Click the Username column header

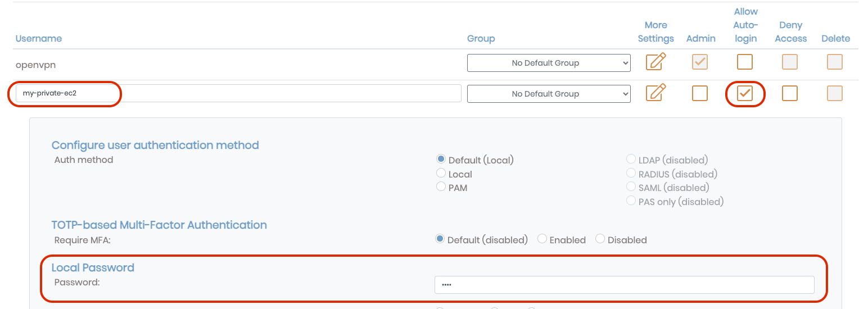tap(39, 39)
